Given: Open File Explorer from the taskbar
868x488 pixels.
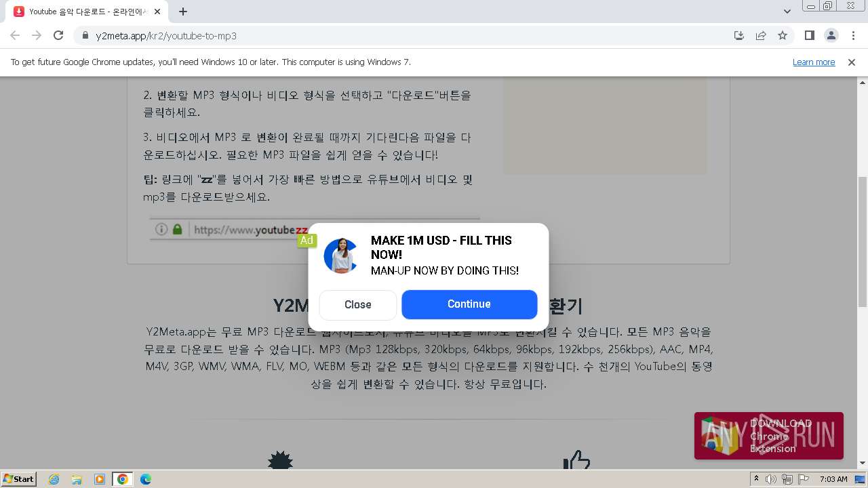Looking at the screenshot, I should 77,479.
